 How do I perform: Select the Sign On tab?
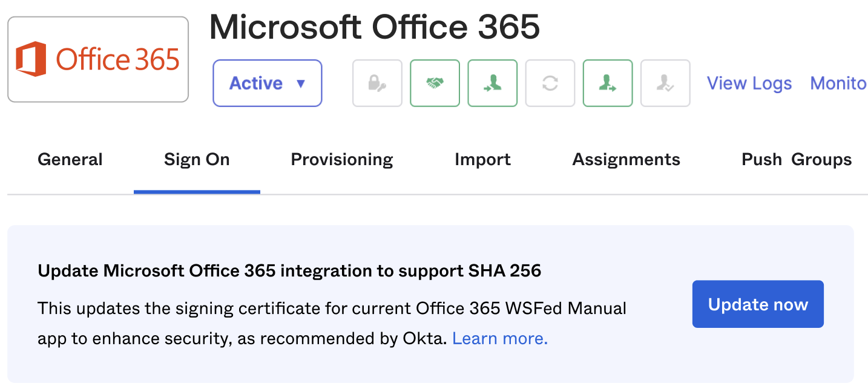(196, 159)
